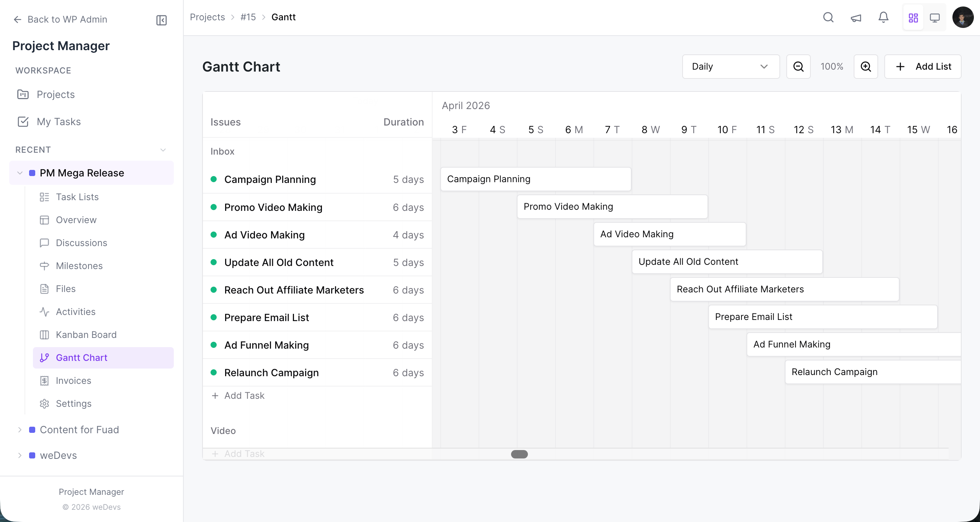The image size is (980, 522).
Task: Click the horizontal timeline scrollbar
Action: tap(519, 454)
